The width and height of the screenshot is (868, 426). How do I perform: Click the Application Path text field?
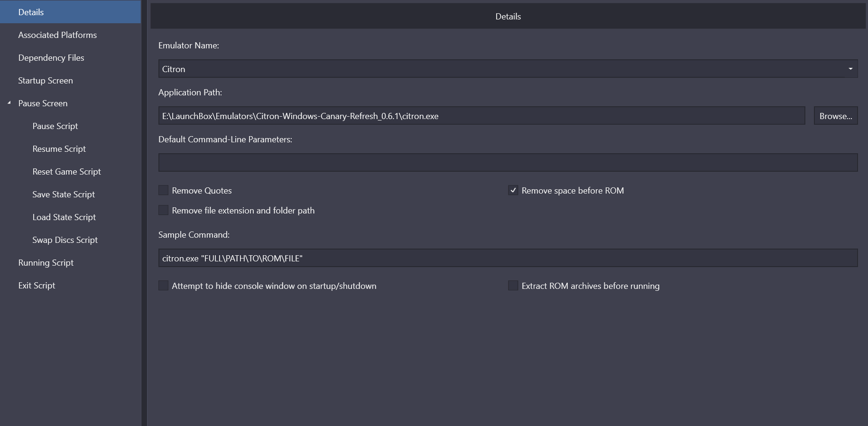tap(482, 116)
